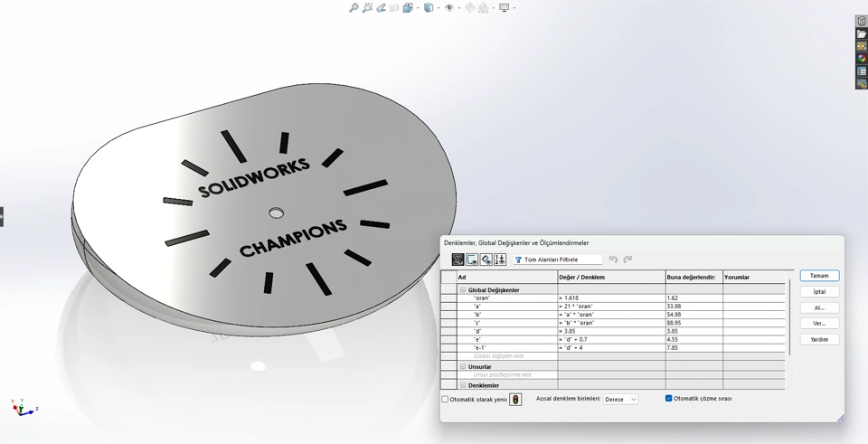Collapse the Denklemler section
The image size is (868, 444).
[x=463, y=385]
